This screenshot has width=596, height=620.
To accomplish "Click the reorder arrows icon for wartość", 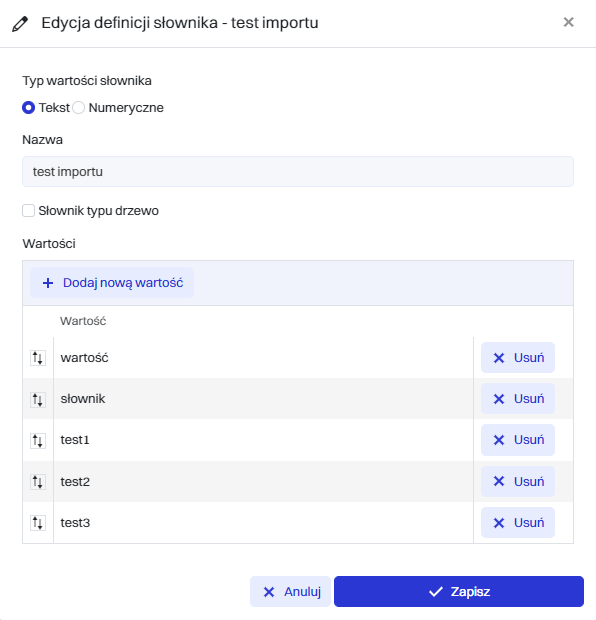I will click(38, 358).
